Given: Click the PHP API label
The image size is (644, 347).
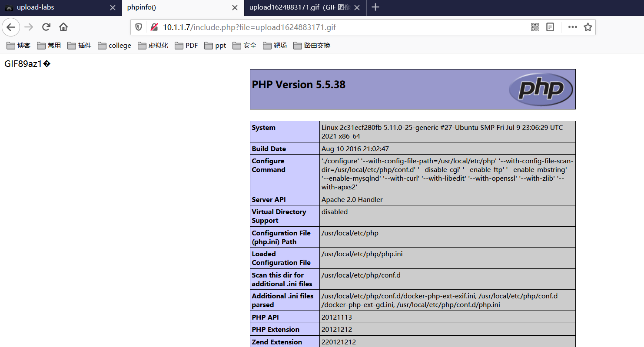Looking at the screenshot, I should tap(265, 317).
